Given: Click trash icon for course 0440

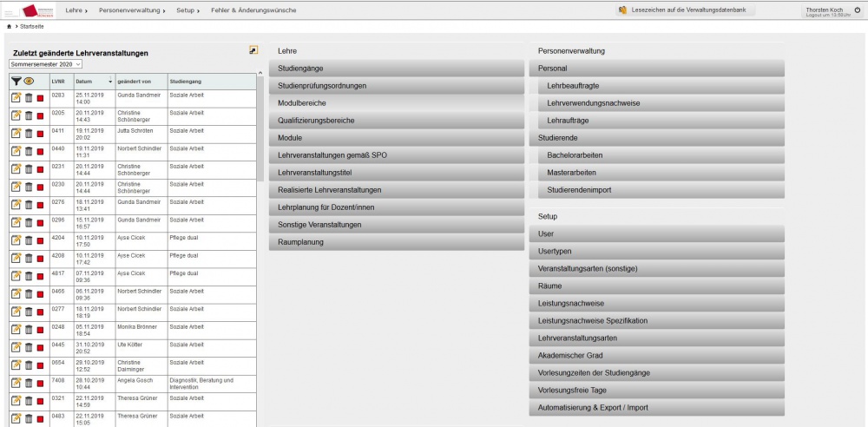Looking at the screenshot, I should [28, 151].
